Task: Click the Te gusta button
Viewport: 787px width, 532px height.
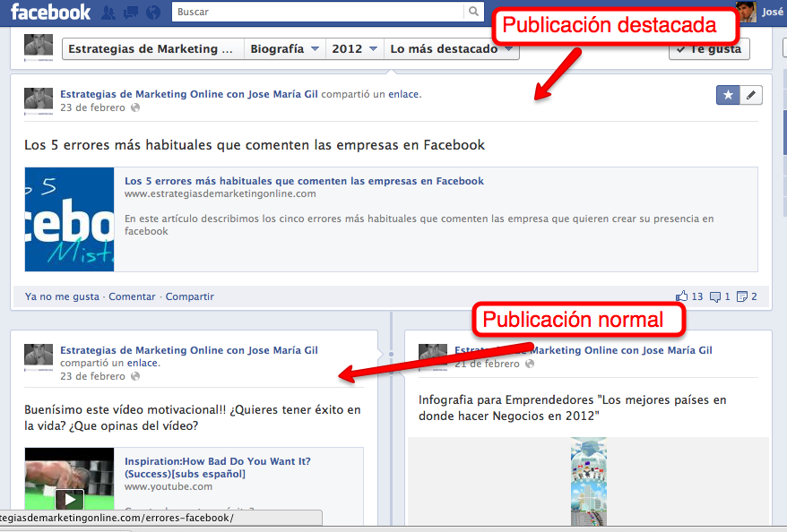Action: pos(709,49)
